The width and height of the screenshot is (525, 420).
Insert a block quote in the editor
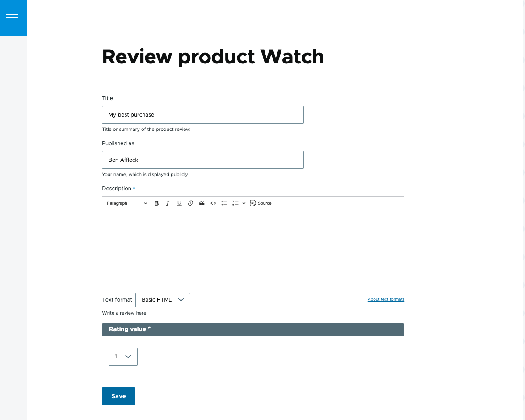click(x=202, y=203)
